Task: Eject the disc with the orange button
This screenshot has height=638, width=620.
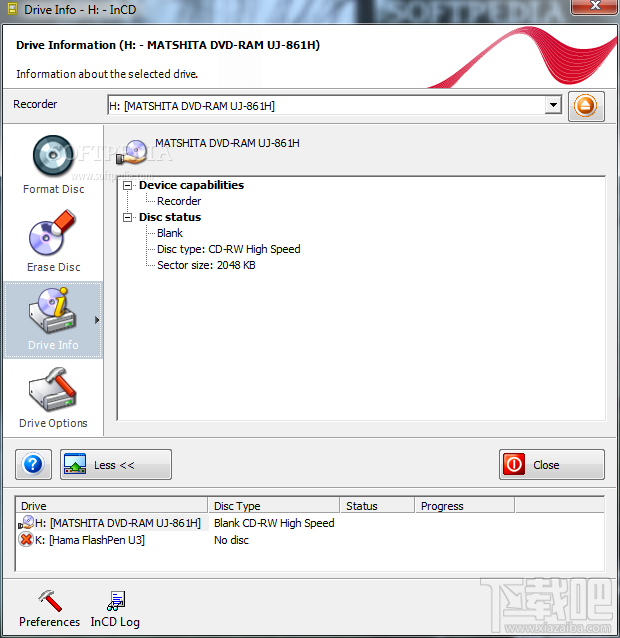Action: pos(586,106)
